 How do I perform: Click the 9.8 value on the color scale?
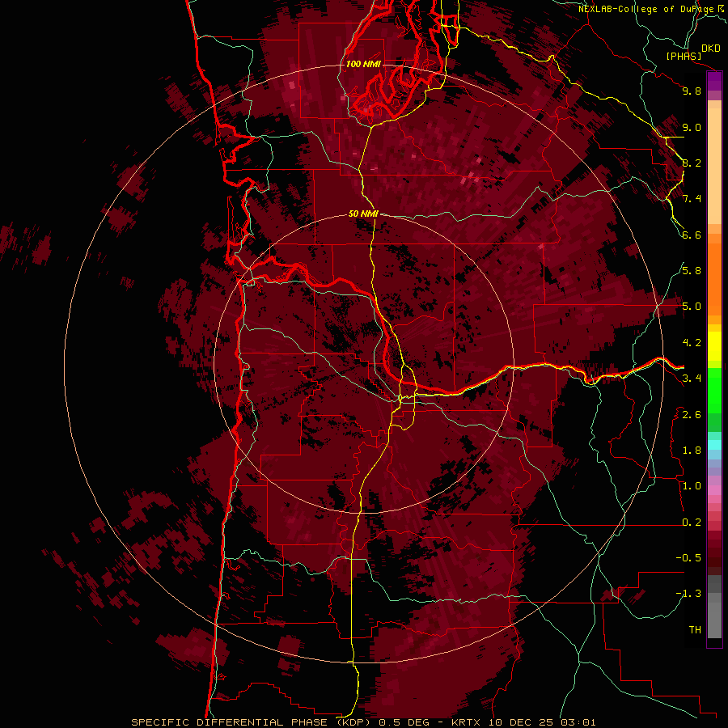(692, 91)
